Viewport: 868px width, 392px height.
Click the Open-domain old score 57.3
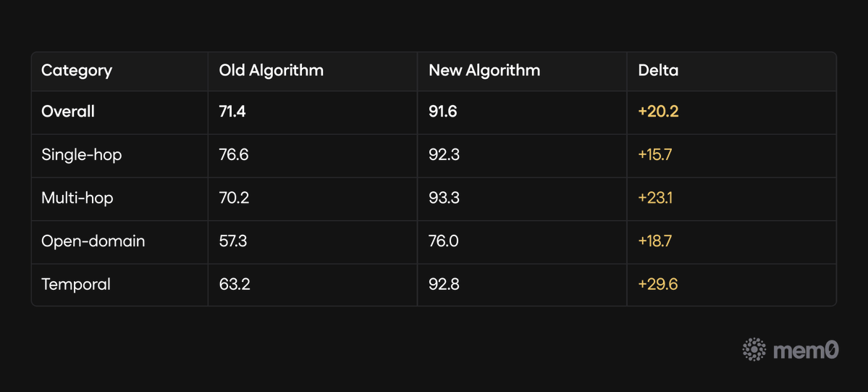pos(232,241)
